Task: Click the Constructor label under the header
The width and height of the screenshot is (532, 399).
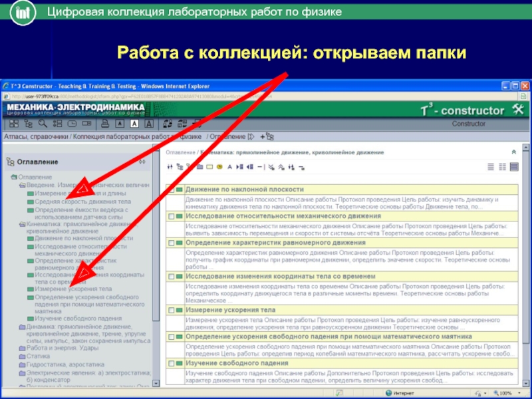Action: click(x=468, y=124)
